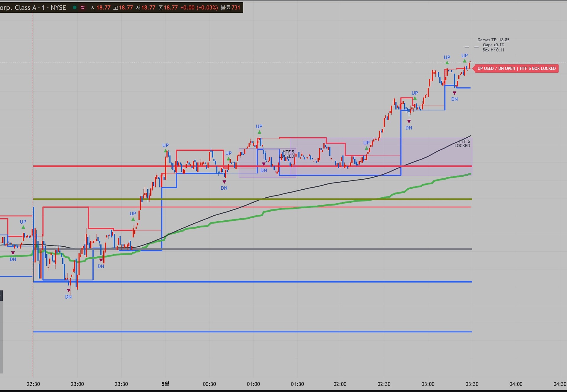Image resolution: width=567 pixels, height=392 pixels.
Task: Click the Darvas TP 18.85 info text
Action: pyautogui.click(x=493, y=40)
